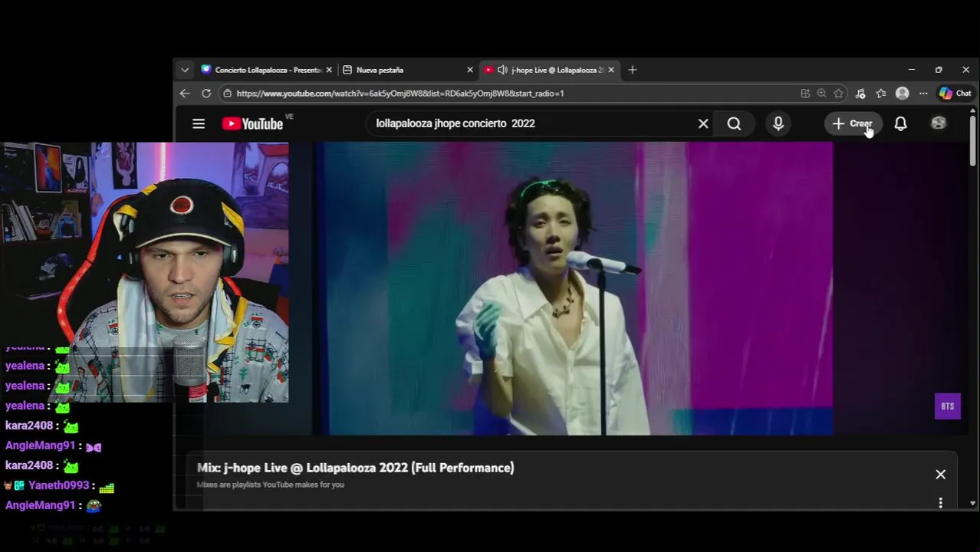Select the browser address bar URL
The image size is (980, 552).
point(400,93)
